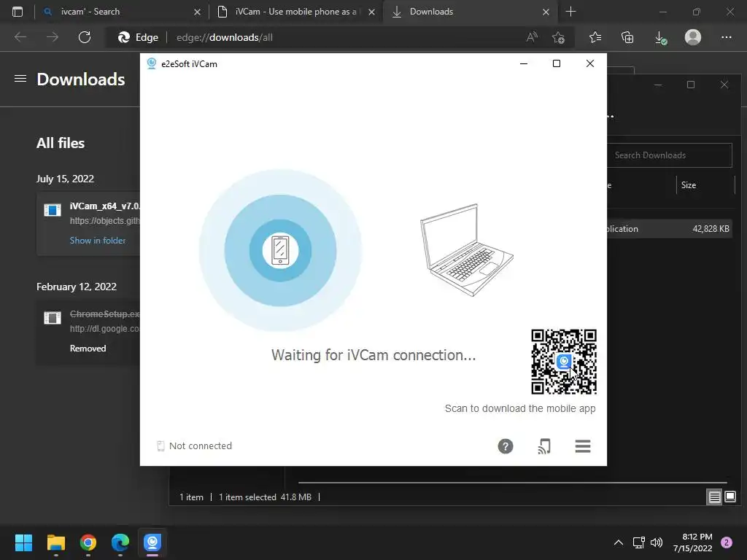Show hidden system tray icons
The image size is (747, 560).
point(619,542)
